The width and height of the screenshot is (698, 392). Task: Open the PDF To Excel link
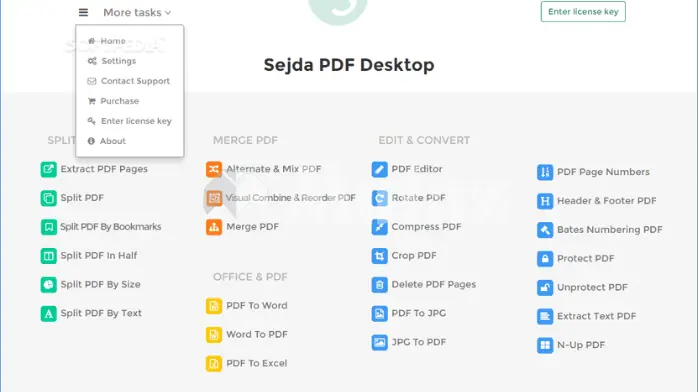point(257,364)
